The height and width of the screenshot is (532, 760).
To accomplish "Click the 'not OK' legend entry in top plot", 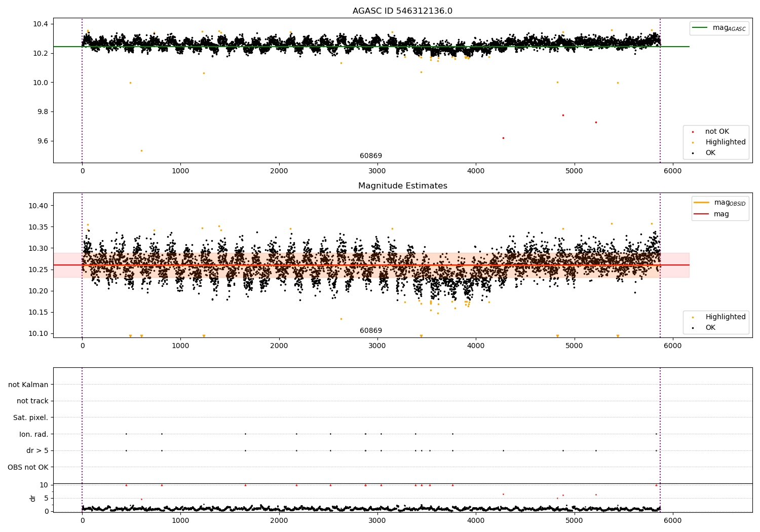I will click(717, 132).
